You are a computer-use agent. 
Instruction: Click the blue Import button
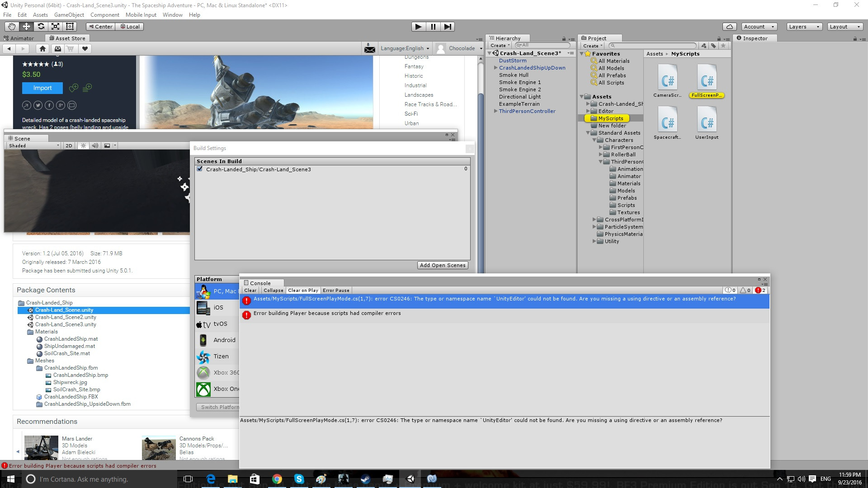click(x=42, y=88)
